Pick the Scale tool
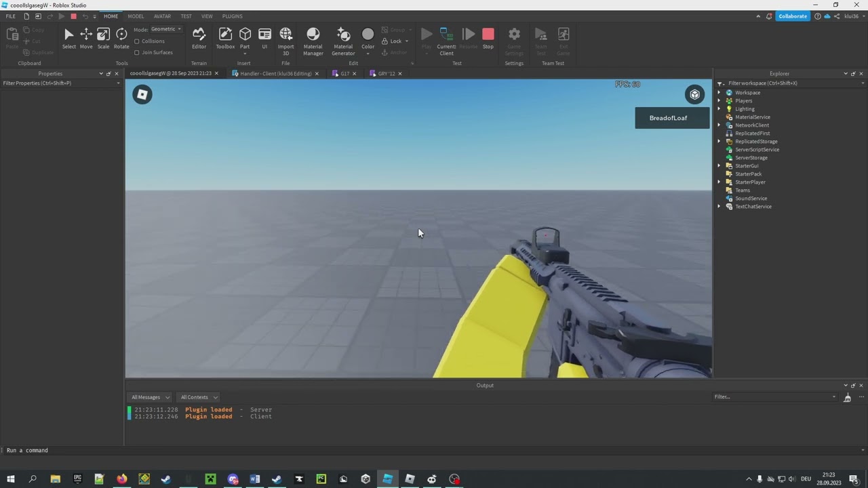Viewport: 868px width, 488px height. (103, 39)
